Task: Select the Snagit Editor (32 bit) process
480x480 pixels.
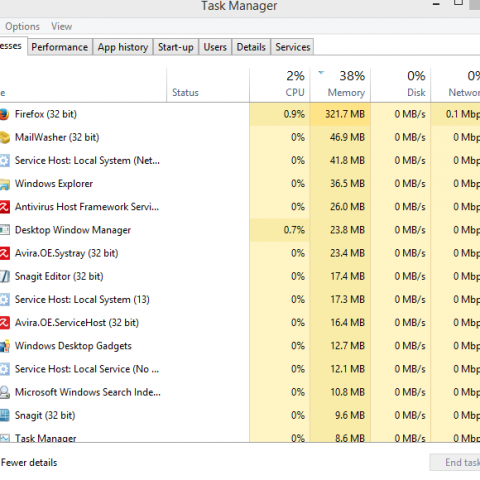Action: coord(240,276)
